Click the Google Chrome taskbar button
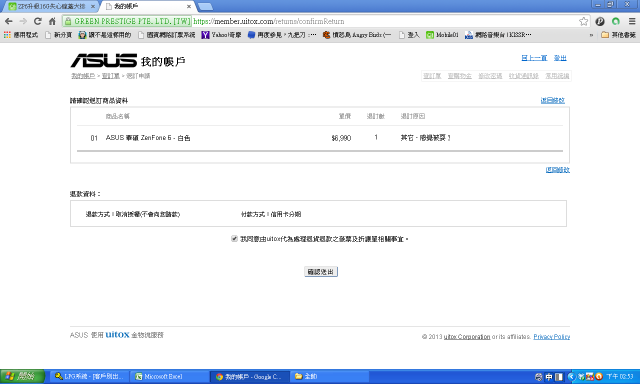 250,376
